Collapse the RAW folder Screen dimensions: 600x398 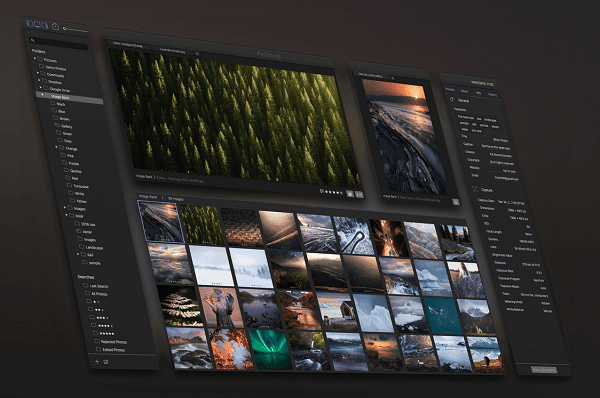(66, 215)
